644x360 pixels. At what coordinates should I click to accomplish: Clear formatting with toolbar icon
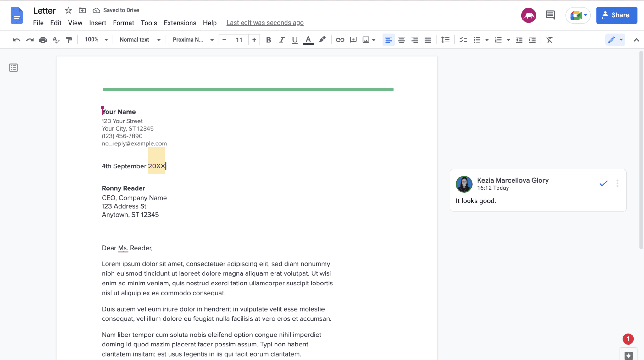coord(549,40)
